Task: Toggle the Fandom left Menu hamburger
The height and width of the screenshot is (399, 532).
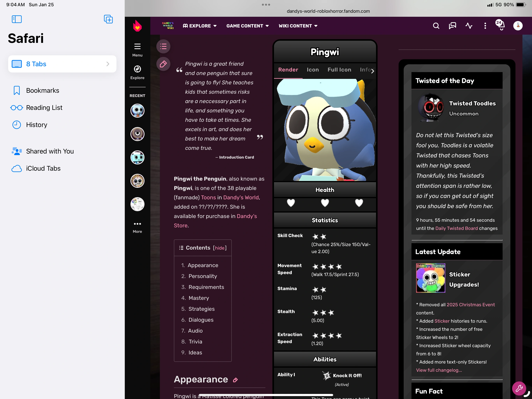Action: pyautogui.click(x=137, y=46)
